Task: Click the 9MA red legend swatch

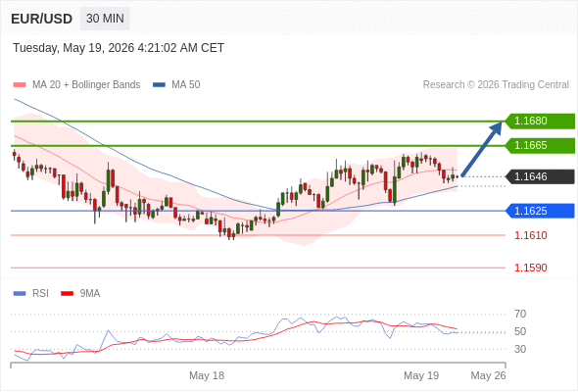Action: click(67, 294)
